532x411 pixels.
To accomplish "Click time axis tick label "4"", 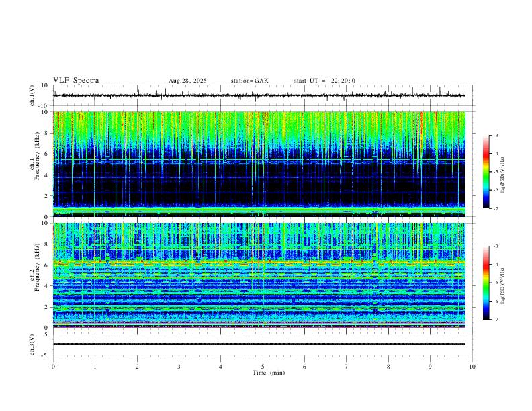I will (221, 367).
